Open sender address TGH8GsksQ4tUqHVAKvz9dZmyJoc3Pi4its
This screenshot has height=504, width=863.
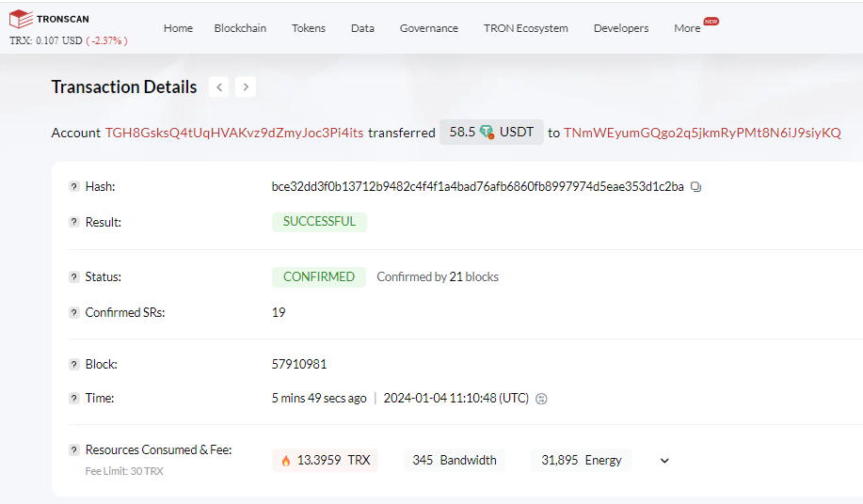(x=234, y=133)
